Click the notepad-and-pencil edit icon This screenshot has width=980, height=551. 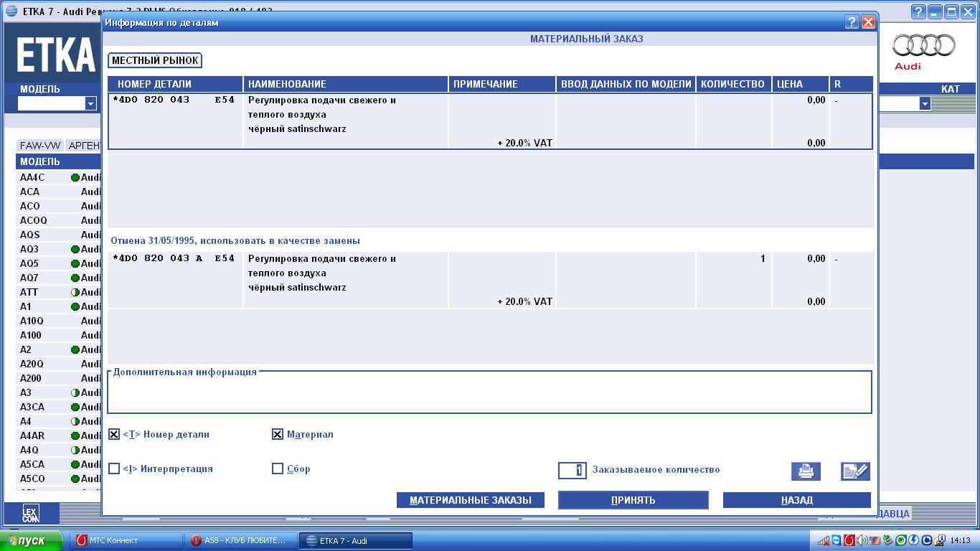coord(855,471)
